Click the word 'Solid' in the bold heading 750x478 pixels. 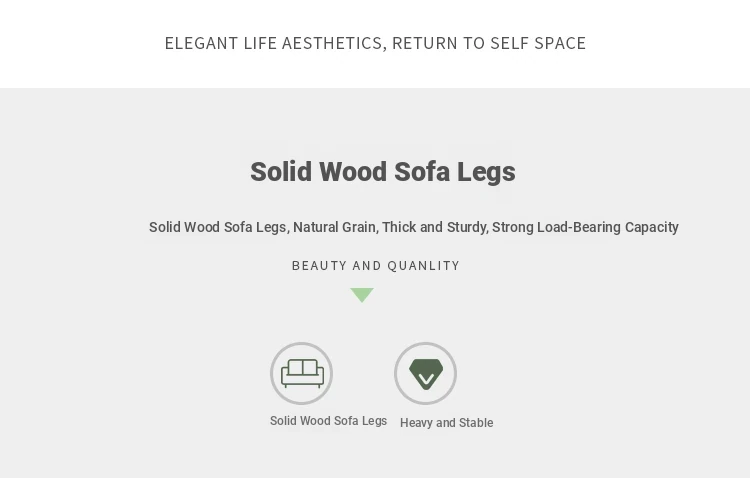(x=281, y=172)
